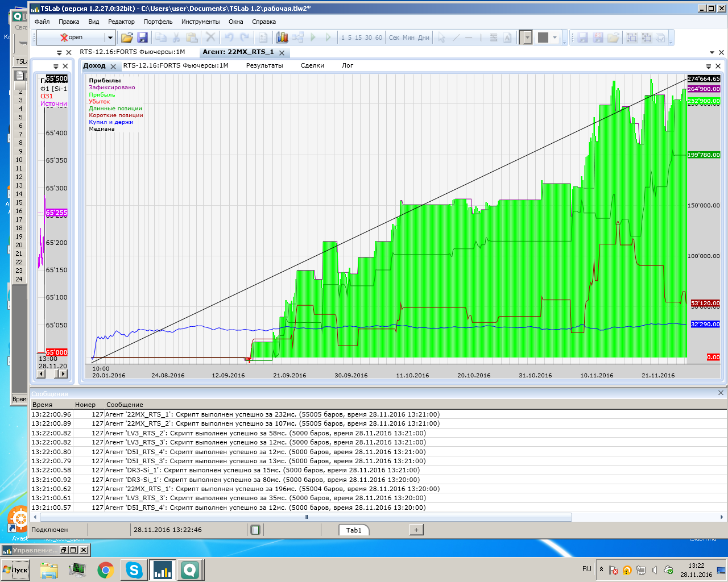Click the open folder toolbar icon
The image size is (728, 582).
(127, 38)
